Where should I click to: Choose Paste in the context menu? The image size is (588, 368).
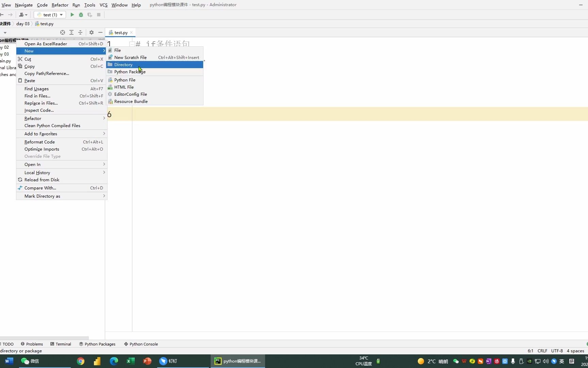point(62,80)
